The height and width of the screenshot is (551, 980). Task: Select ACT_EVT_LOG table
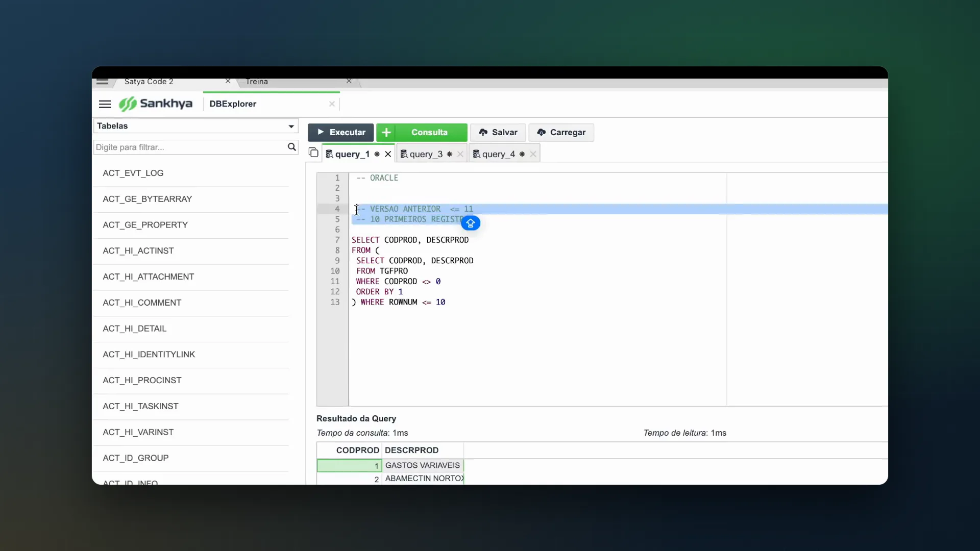(191, 173)
